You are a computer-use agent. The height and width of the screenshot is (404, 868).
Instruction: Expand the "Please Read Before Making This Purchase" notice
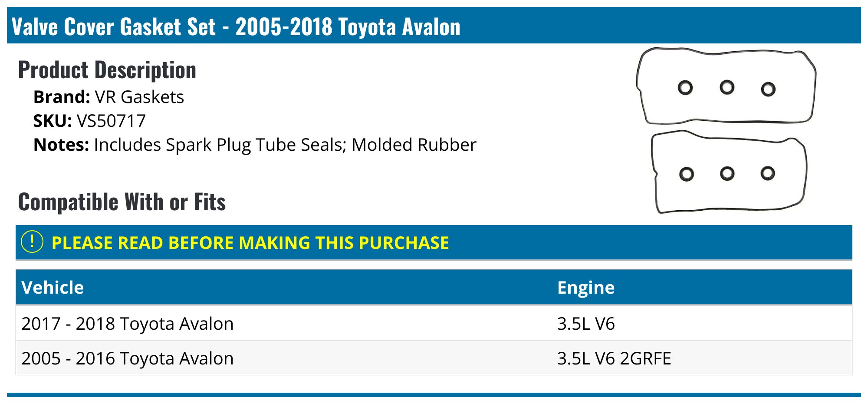[x=250, y=243]
